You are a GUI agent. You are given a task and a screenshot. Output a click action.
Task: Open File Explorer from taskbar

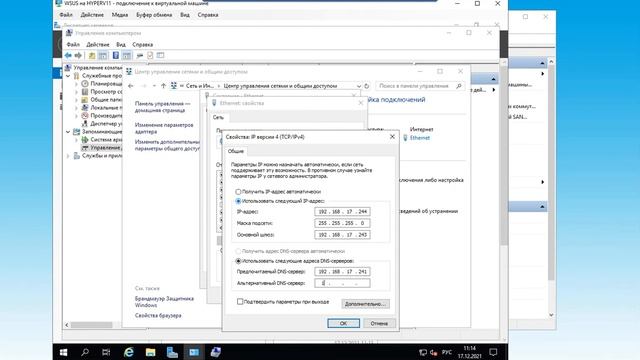(x=150, y=352)
